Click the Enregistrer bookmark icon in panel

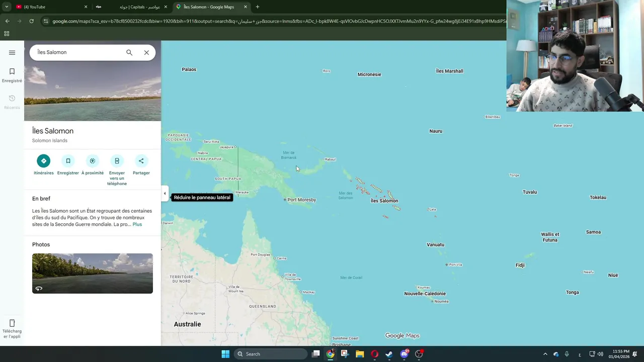pos(68,161)
